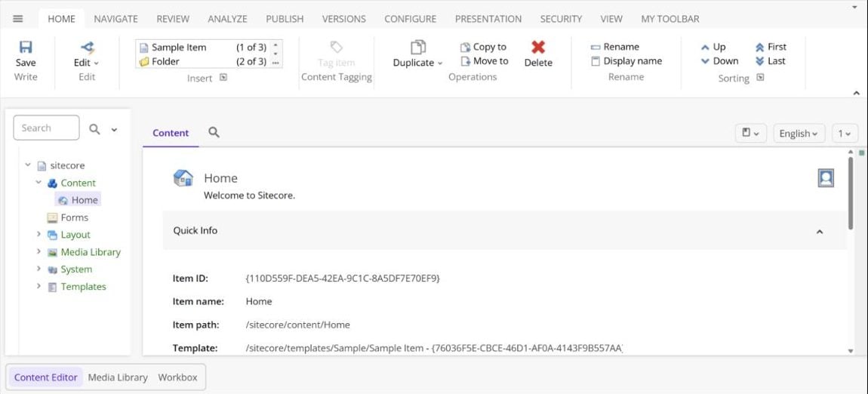Screen dimensions: 868x394
Task: Switch to the NAVIGATE ribbon tab
Action: coord(115,19)
